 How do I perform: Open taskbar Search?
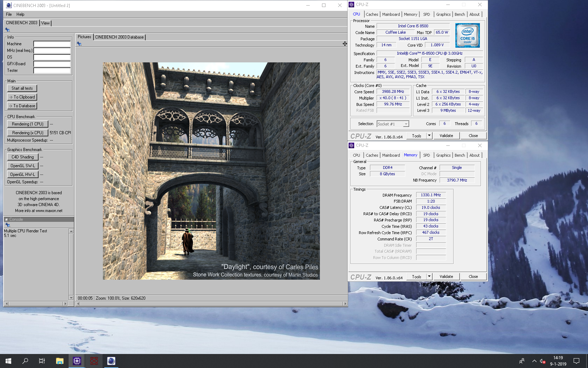(25, 361)
